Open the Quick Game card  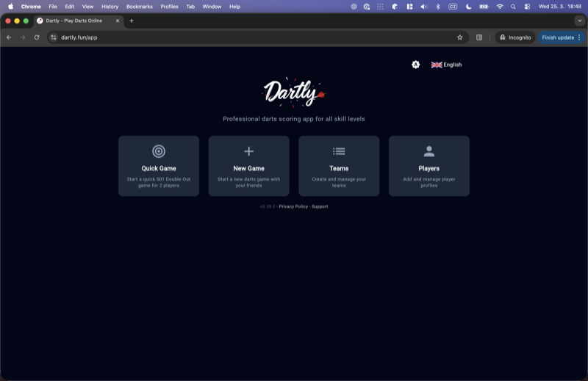[x=159, y=166]
